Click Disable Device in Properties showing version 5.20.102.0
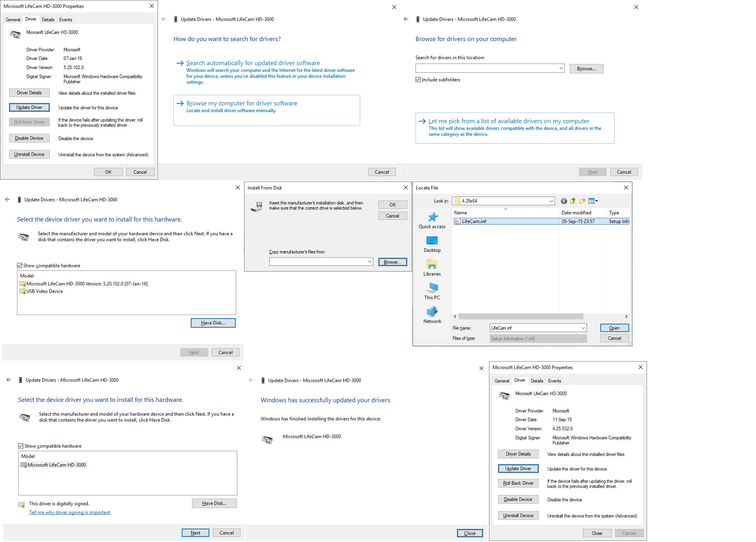 click(x=29, y=138)
